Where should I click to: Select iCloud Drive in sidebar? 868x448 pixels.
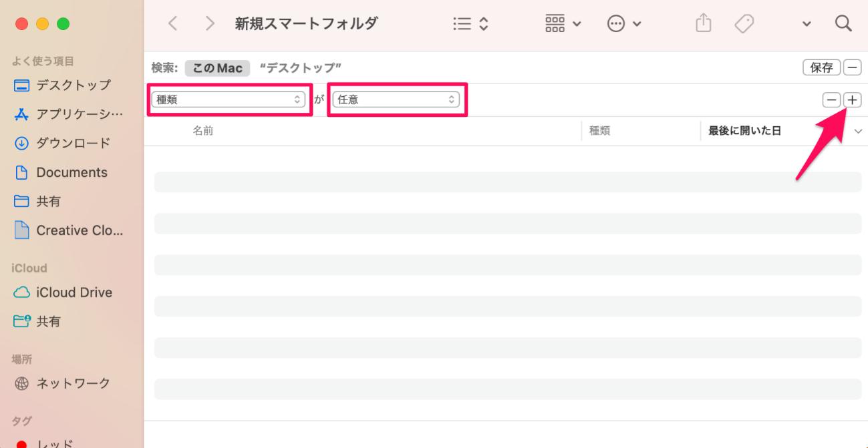[x=74, y=292]
